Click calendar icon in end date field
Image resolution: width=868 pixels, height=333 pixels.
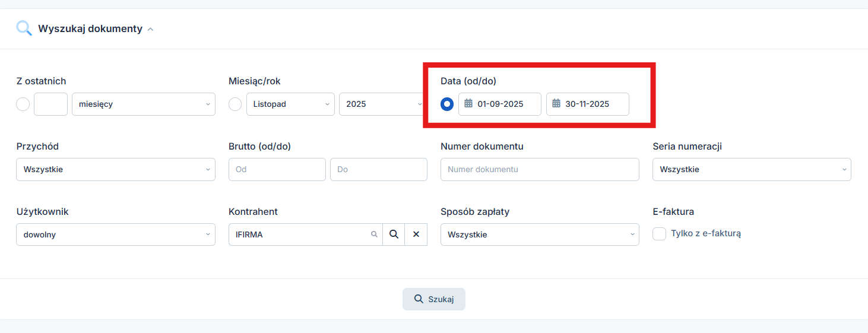click(556, 104)
